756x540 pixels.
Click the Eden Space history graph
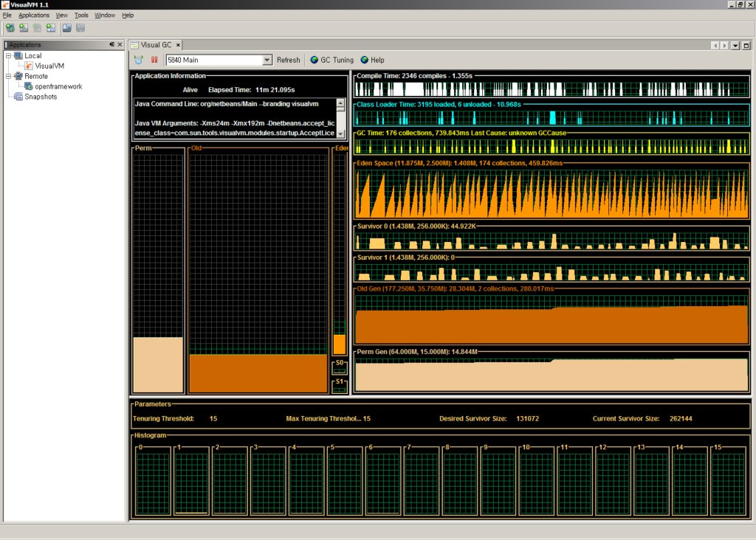coord(551,194)
